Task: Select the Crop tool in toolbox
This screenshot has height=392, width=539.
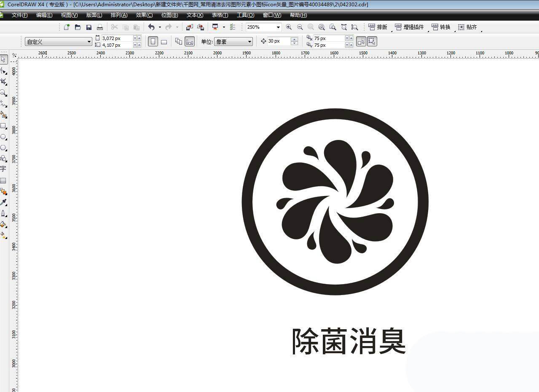Action: pyautogui.click(x=3, y=81)
